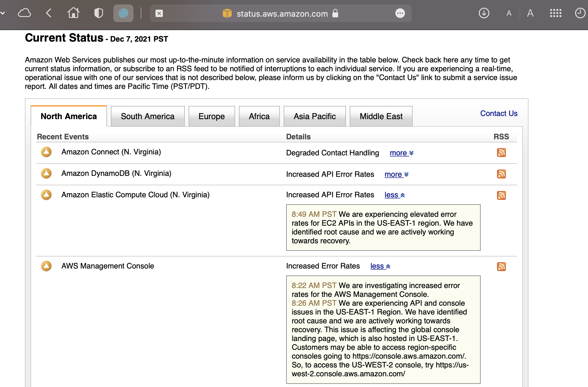Open RSS feed for AWS Management Console
Viewport: 588px width, 387px height.
501,267
